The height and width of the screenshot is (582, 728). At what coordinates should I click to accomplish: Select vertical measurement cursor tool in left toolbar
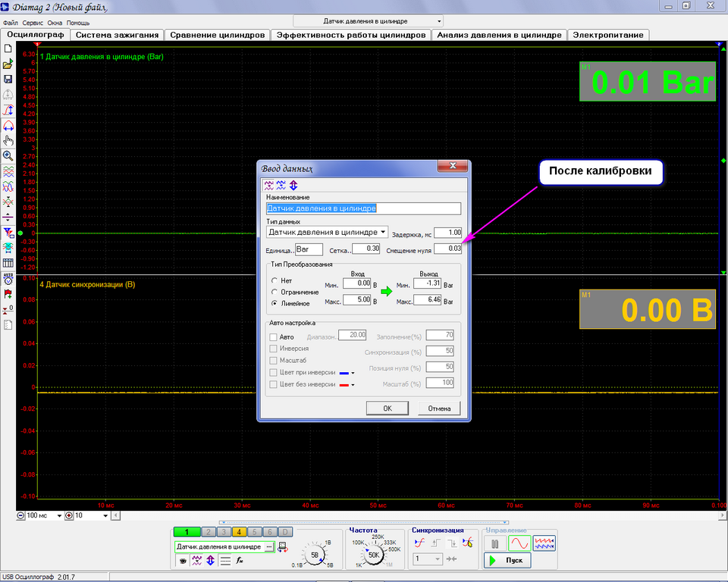point(8,110)
